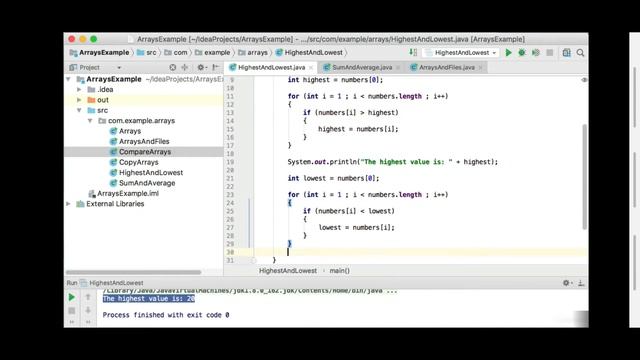Click the grey stop button in the main toolbar
Image resolution: width=640 pixels, height=360 pixels.
(x=550, y=53)
